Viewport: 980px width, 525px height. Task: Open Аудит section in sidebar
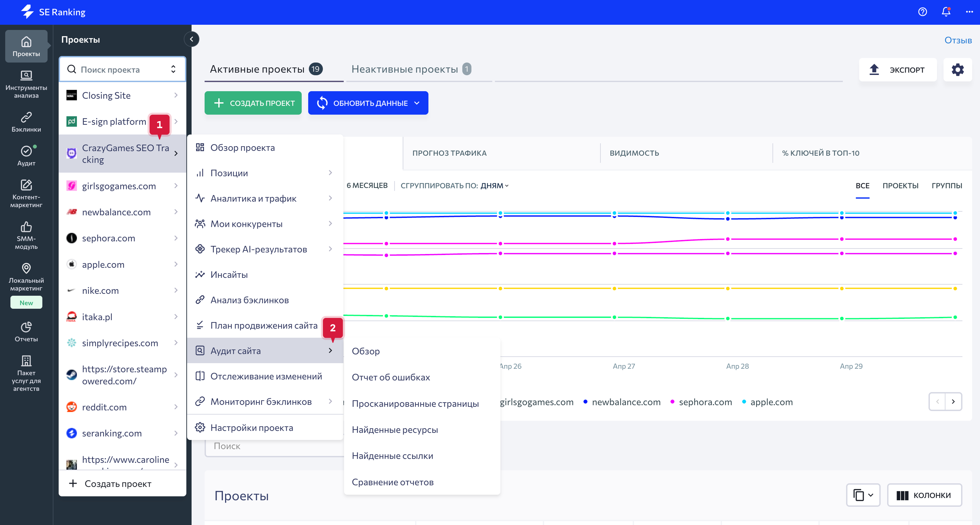[x=26, y=156]
